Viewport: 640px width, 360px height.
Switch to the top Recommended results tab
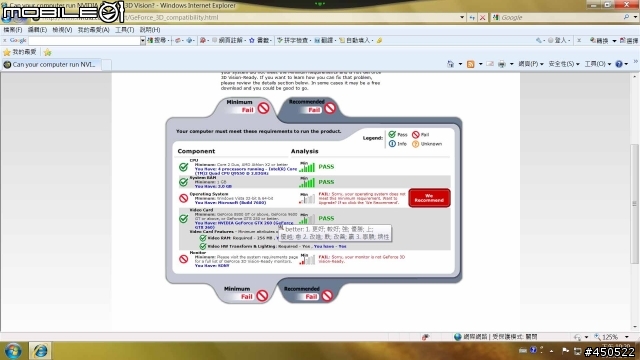coord(312,106)
